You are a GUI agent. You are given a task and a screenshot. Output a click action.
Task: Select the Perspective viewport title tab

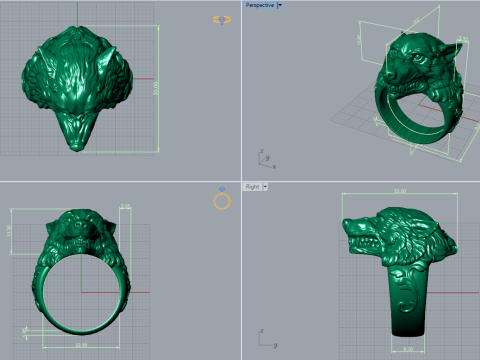(260, 5)
